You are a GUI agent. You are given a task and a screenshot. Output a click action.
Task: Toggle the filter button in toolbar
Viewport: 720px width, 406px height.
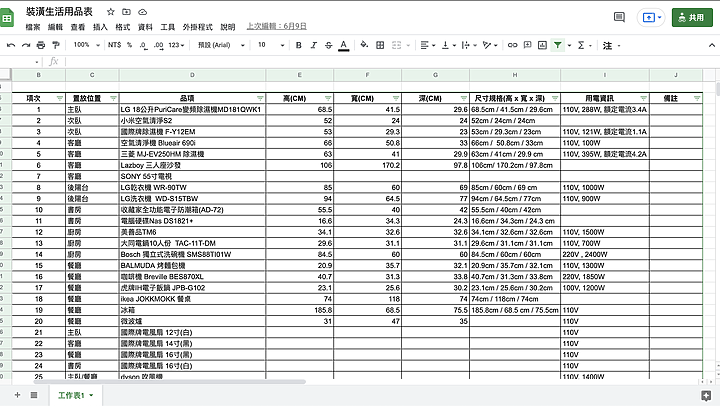(x=557, y=45)
